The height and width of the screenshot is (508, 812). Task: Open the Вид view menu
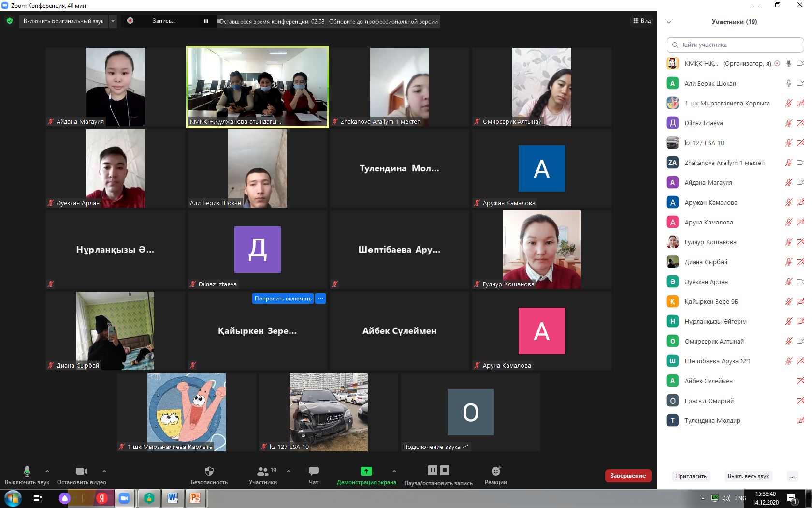(x=642, y=21)
